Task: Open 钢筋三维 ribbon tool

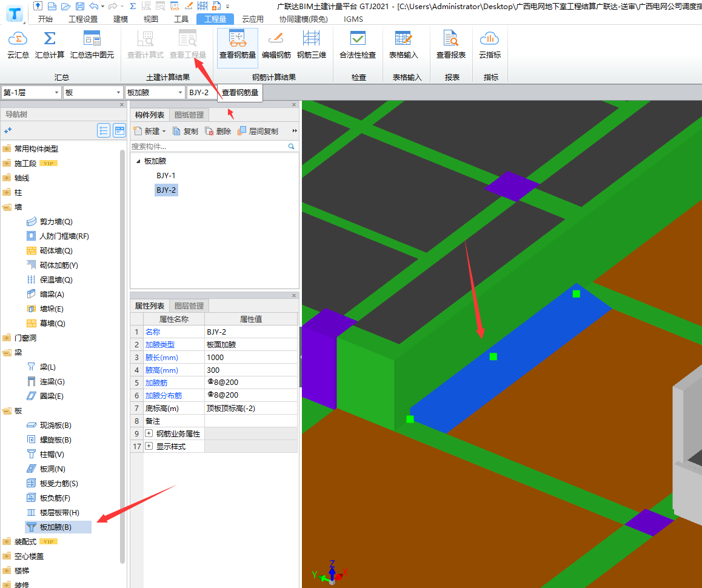Action: (312, 45)
